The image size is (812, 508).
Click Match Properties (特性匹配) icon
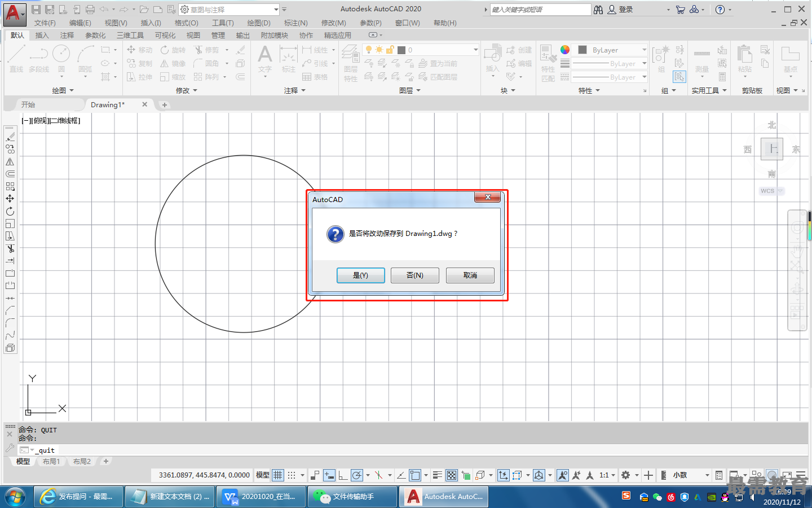click(548, 63)
